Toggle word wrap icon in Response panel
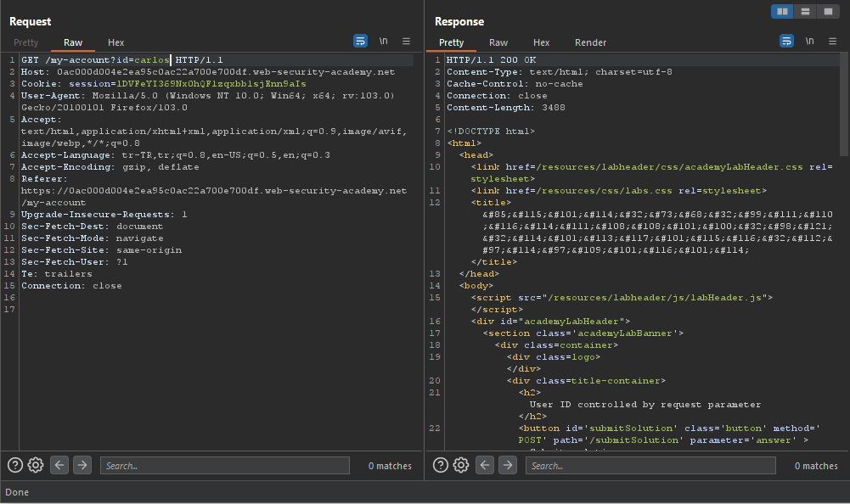The width and height of the screenshot is (850, 504). [x=786, y=42]
